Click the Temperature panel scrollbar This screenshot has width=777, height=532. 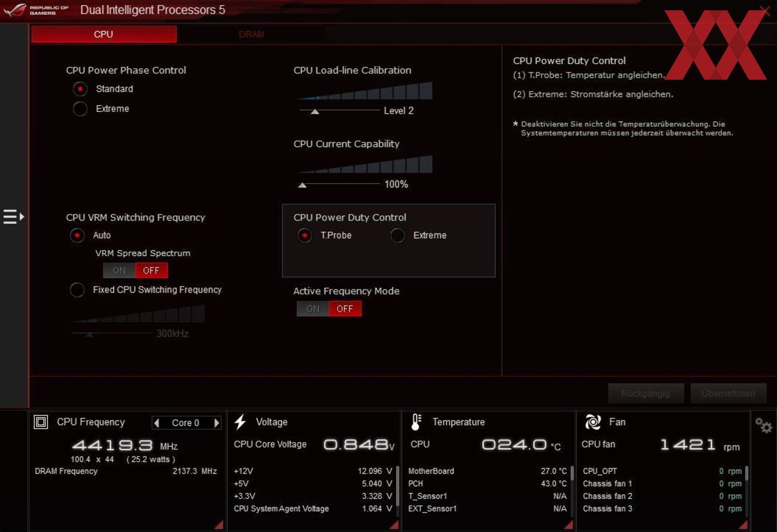[572, 474]
